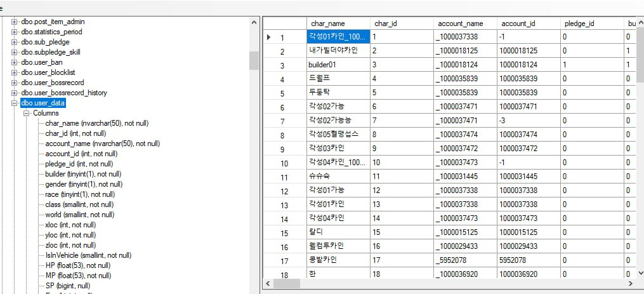Select HP (float(53), not null) column

(x=78, y=265)
